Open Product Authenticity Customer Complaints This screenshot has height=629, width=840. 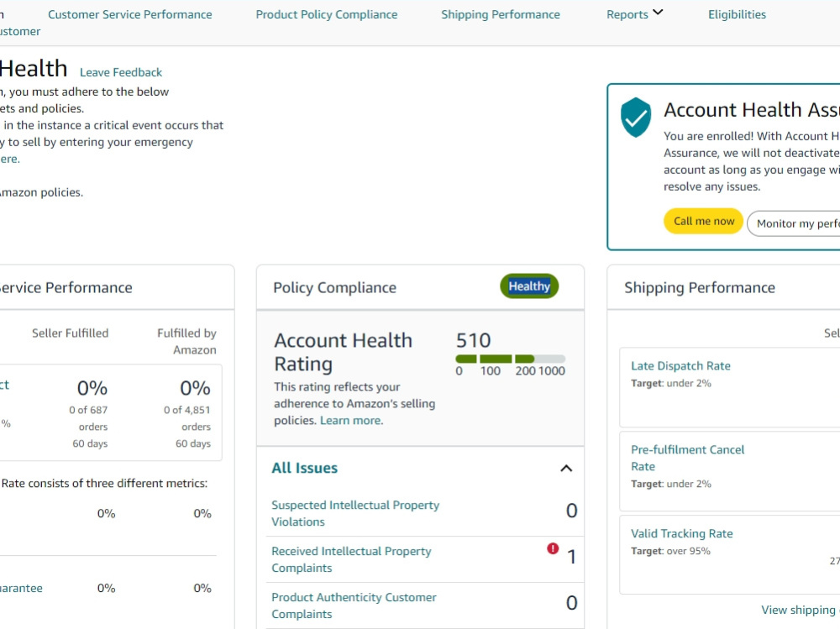tap(354, 605)
